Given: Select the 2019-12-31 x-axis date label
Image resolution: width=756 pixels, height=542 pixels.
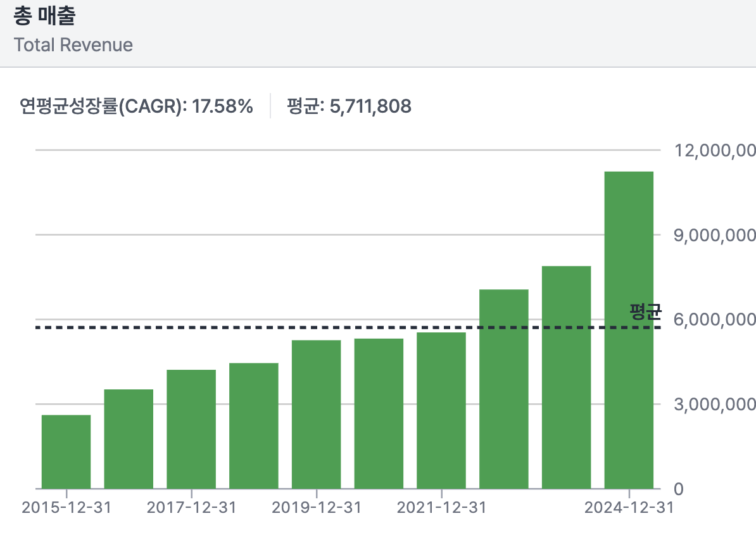Looking at the screenshot, I should [x=316, y=508].
